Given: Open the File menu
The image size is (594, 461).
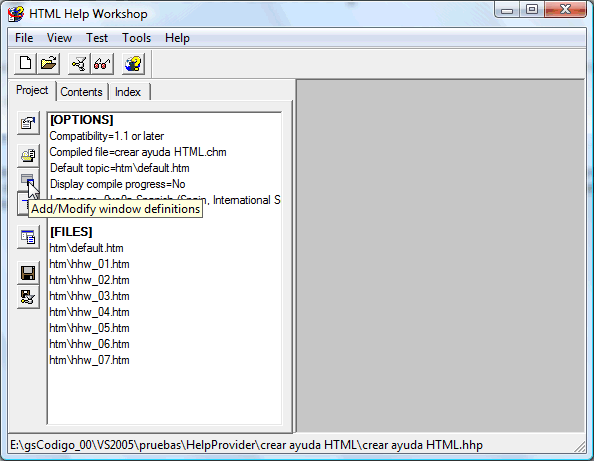Looking at the screenshot, I should 24,38.
